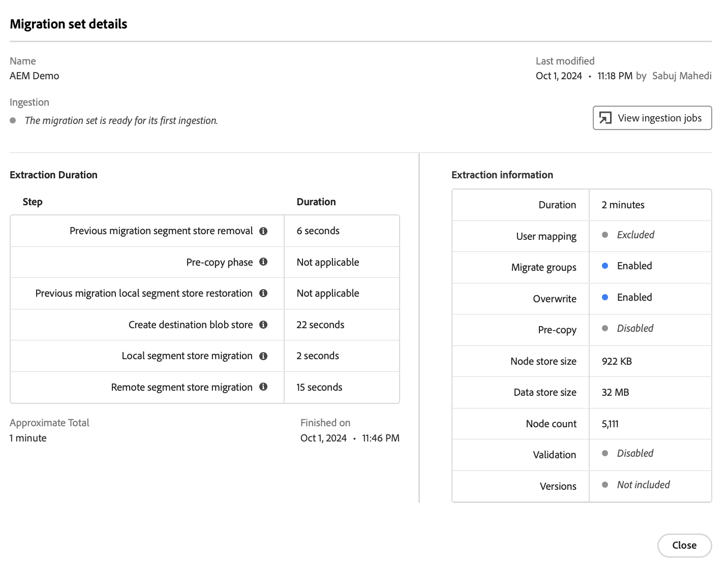Click the external-link icon in View ingestion jobs
Viewport: 728px width, 569px height.
coord(605,118)
